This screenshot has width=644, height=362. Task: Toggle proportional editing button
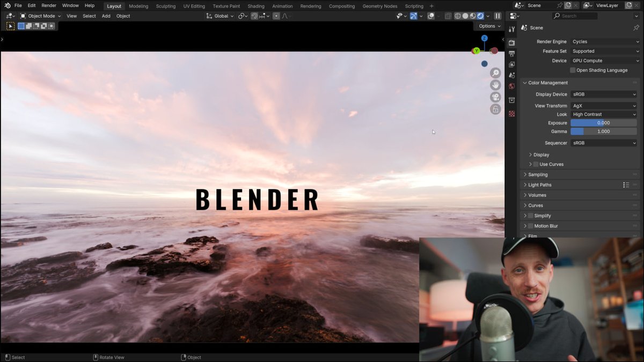coord(276,16)
